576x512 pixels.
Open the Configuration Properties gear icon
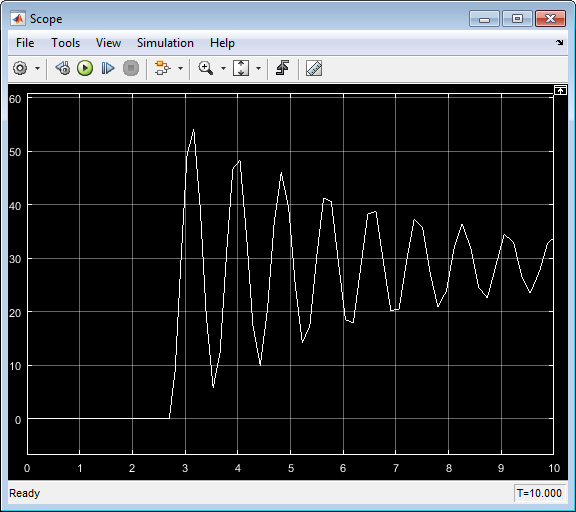(x=20, y=68)
